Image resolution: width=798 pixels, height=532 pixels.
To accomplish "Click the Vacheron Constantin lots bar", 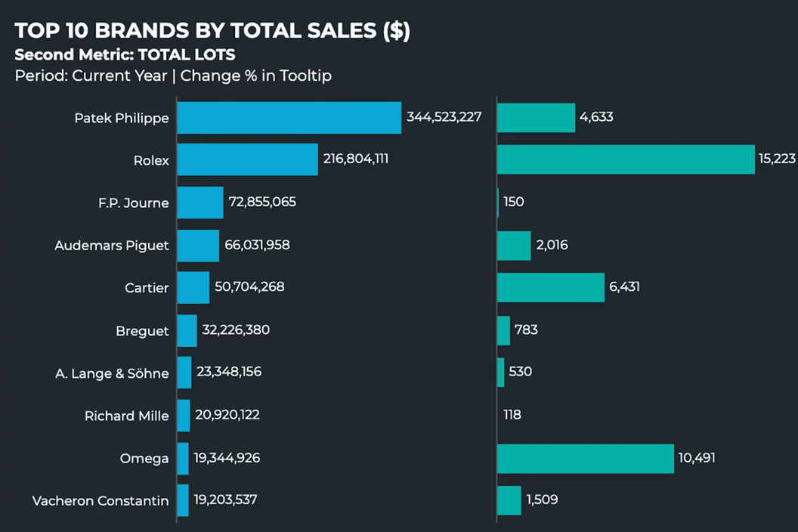I will pos(509,500).
